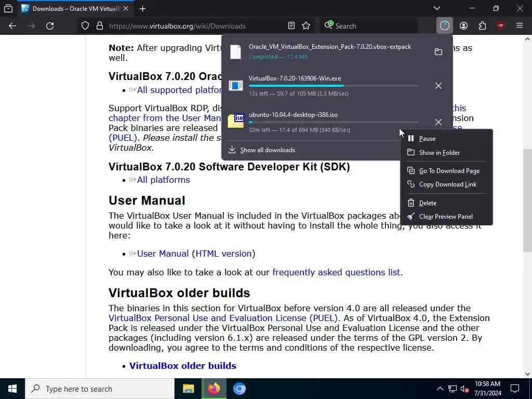532x399 pixels.
Task: Click the Extension Pack file icon
Action: click(x=235, y=52)
